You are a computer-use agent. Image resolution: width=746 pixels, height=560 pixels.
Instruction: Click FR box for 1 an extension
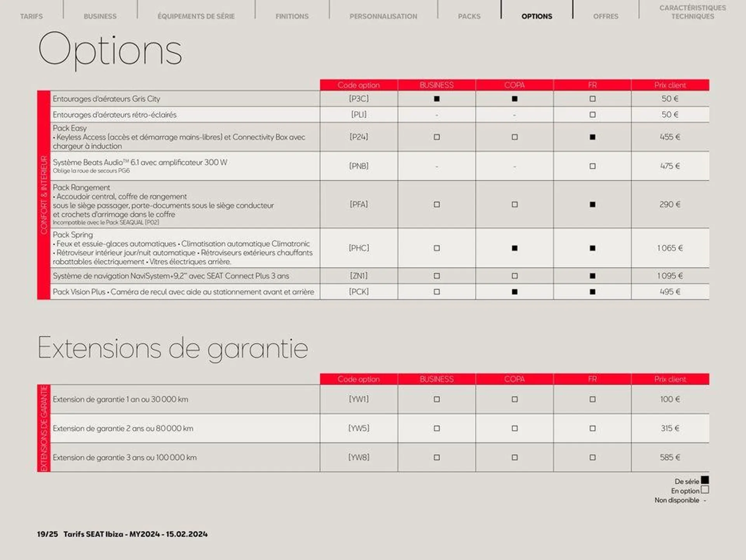592,399
